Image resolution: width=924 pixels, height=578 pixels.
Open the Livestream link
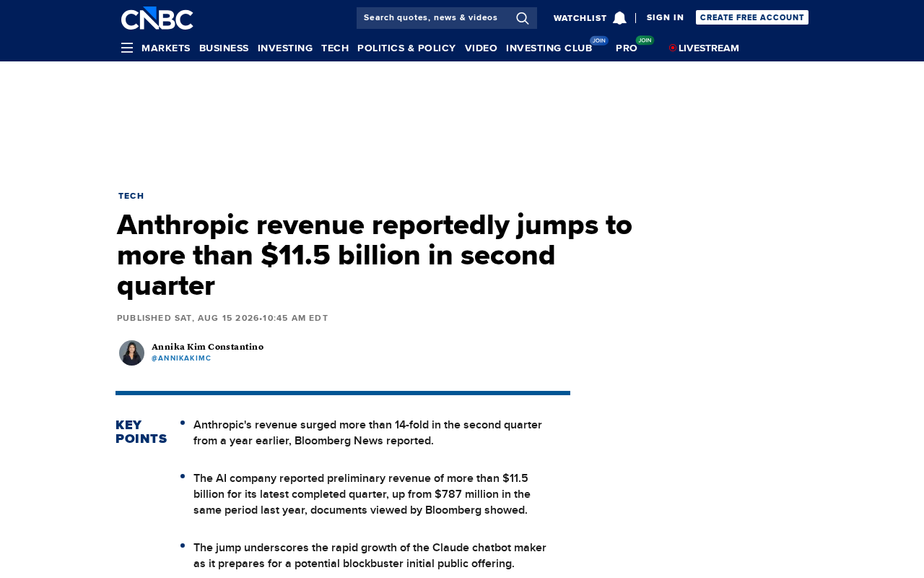(x=709, y=48)
